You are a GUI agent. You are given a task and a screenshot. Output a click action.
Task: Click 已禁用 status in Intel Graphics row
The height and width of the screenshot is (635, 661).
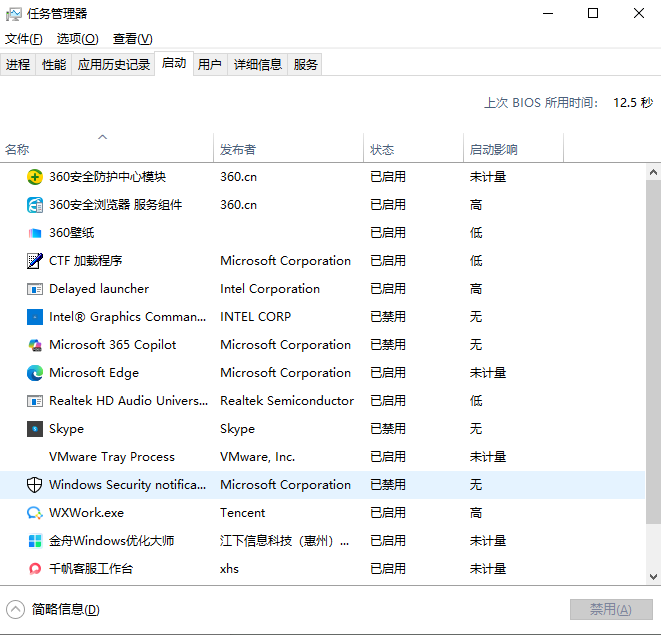point(388,317)
